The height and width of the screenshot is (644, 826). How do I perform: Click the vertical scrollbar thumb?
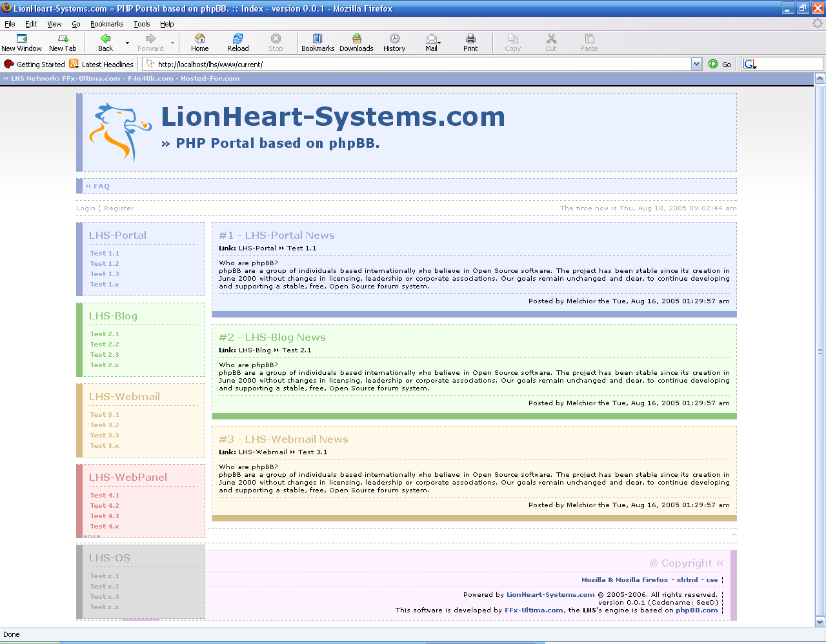[x=820, y=350]
